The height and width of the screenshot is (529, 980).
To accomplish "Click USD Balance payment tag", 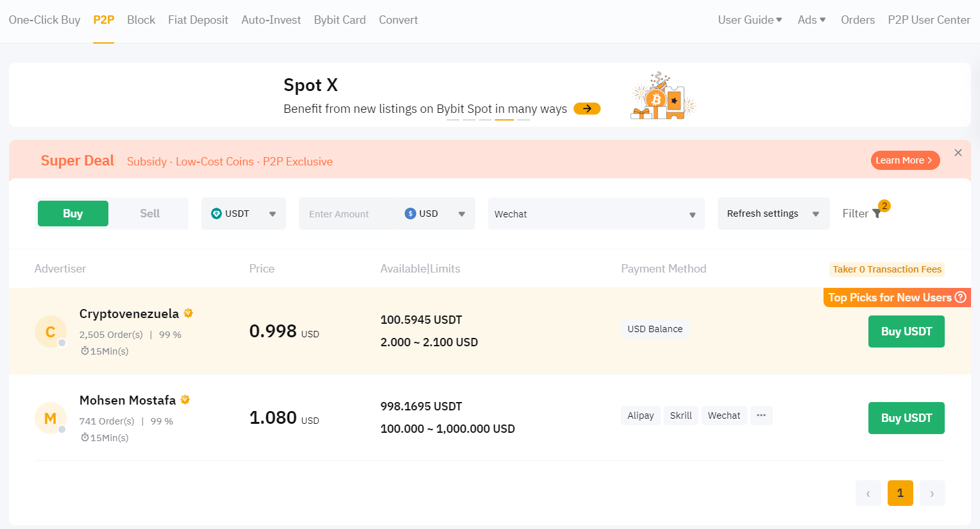I will [x=655, y=329].
